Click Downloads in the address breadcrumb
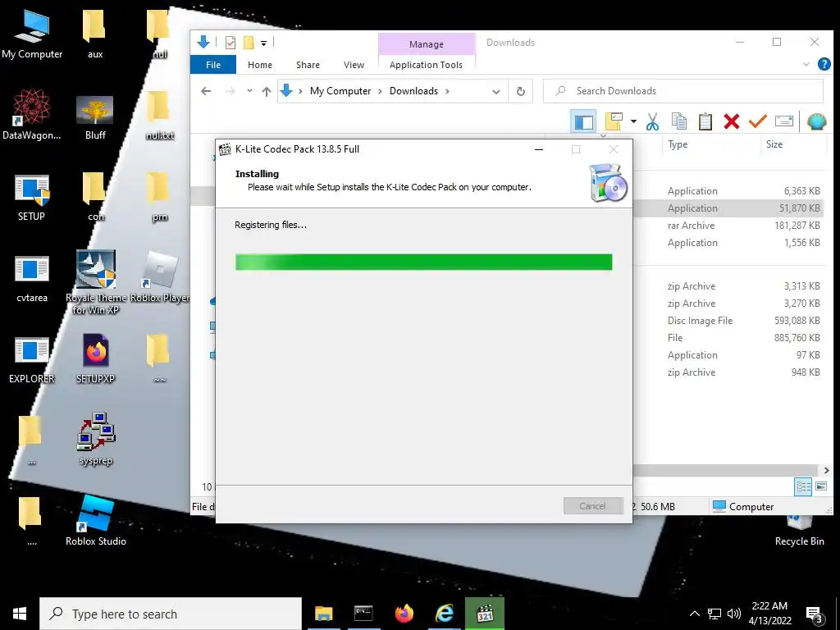This screenshot has width=840, height=630. pos(413,91)
